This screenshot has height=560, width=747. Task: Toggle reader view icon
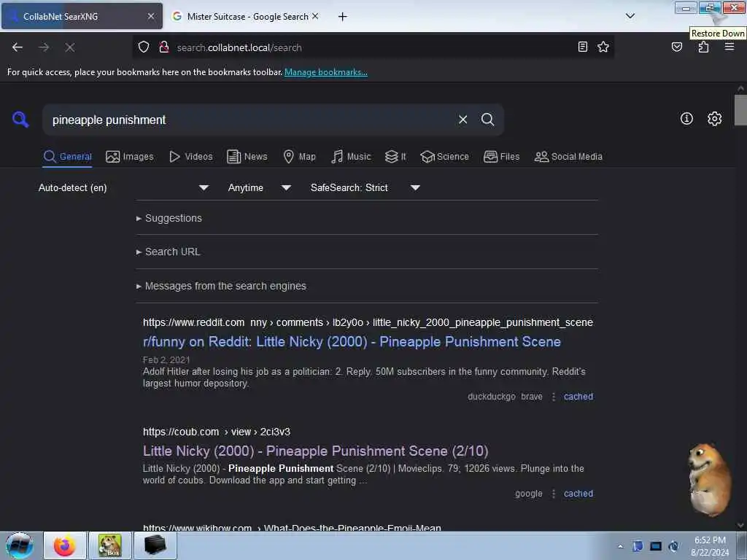click(x=582, y=47)
